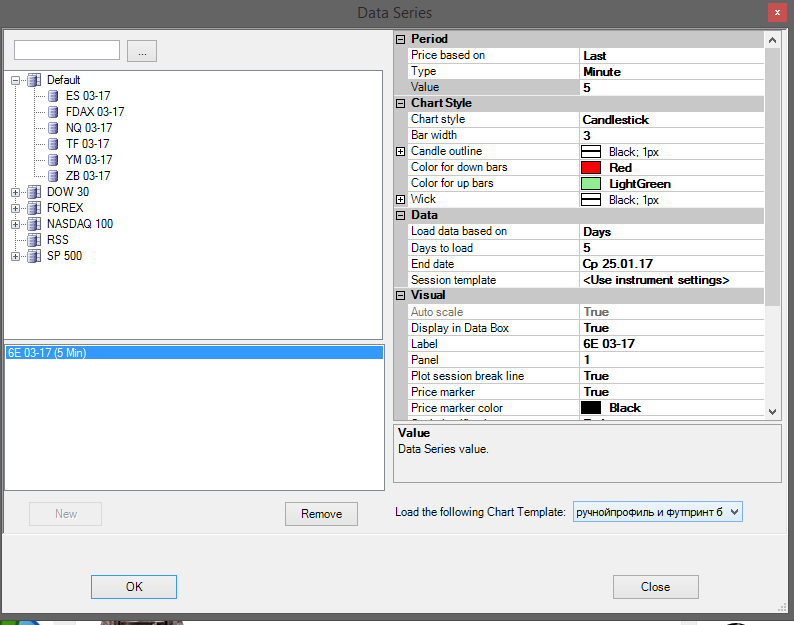The image size is (794, 625).
Task: Toggle Display in Data Box True value
Action: tap(671, 328)
